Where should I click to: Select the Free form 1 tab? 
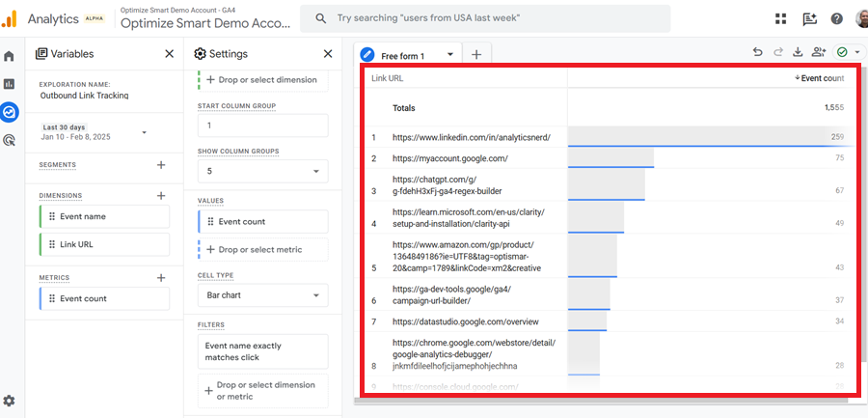tap(402, 56)
